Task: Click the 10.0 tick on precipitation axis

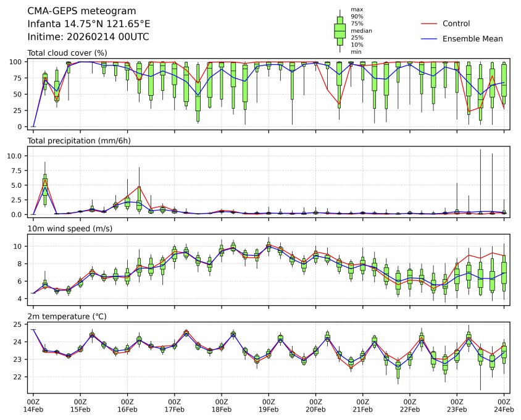Action: click(15, 156)
